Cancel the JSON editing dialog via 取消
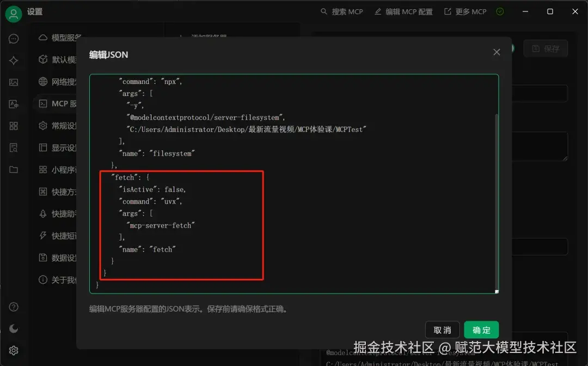This screenshot has height=366, width=588. click(x=443, y=330)
